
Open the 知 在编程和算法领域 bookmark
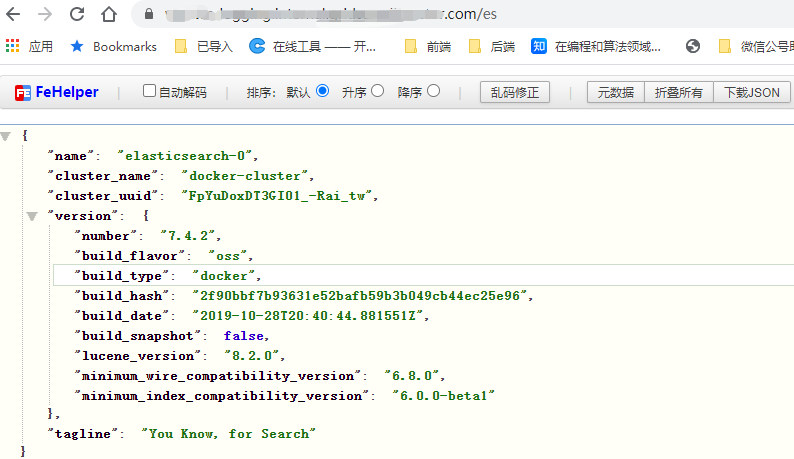click(x=596, y=47)
